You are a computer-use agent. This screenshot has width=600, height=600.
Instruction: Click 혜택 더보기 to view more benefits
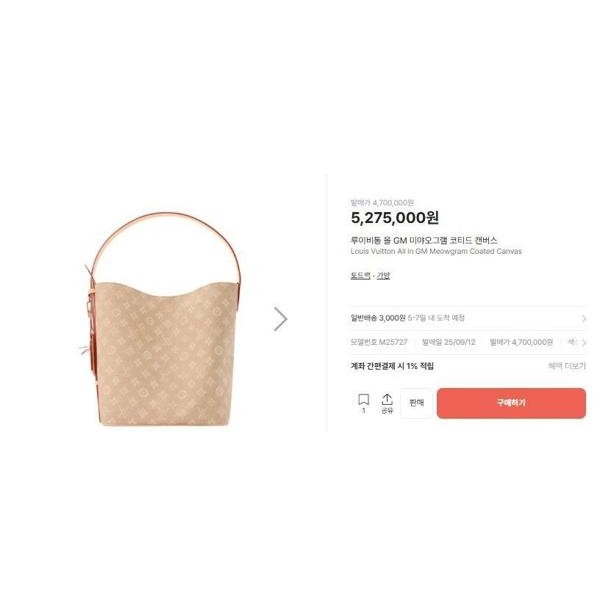pos(567,366)
